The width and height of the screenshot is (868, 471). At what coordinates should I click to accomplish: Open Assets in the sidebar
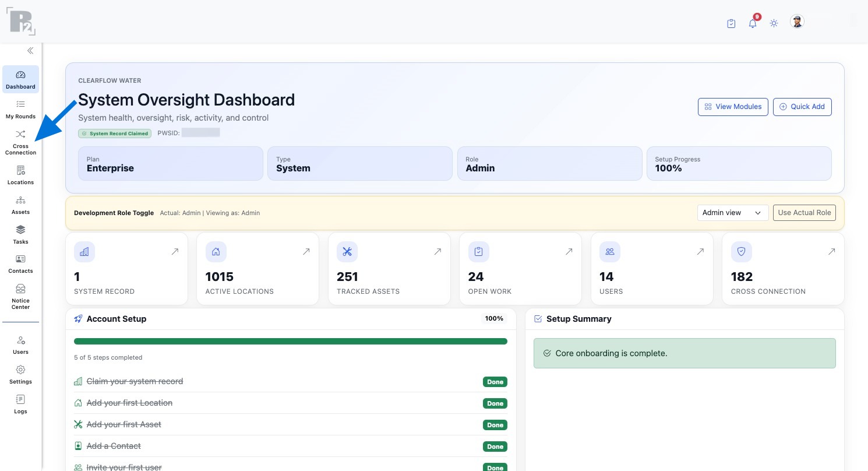[x=20, y=205]
